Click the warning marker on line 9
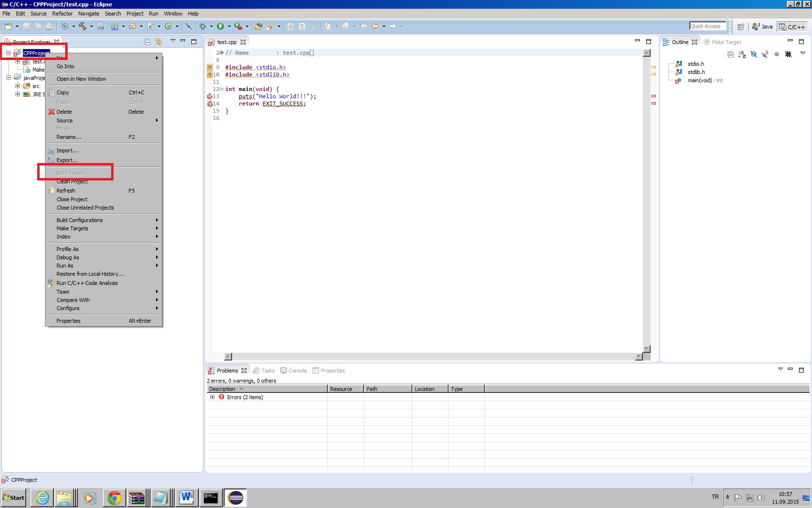 pos(210,67)
